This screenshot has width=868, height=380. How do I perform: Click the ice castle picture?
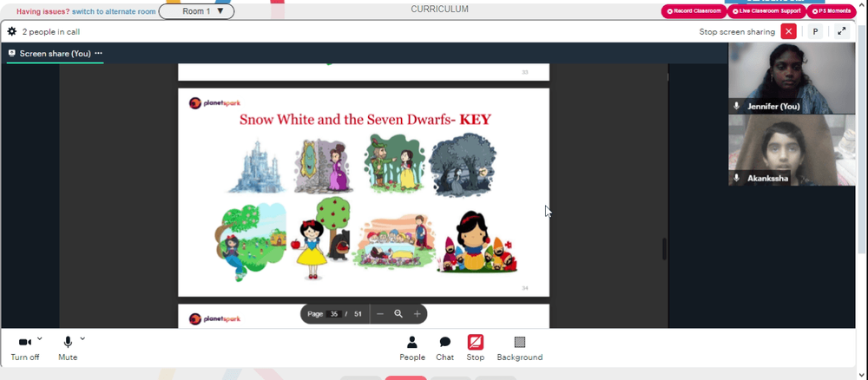(x=256, y=166)
